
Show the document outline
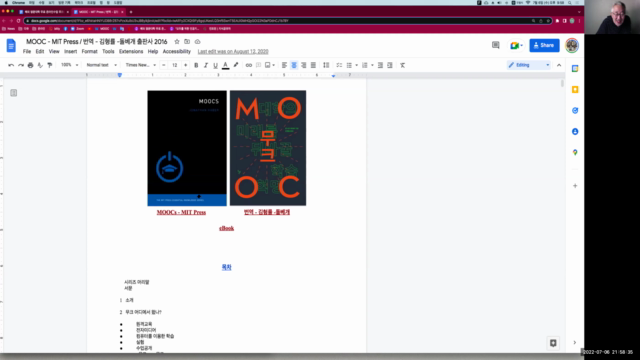point(13,93)
